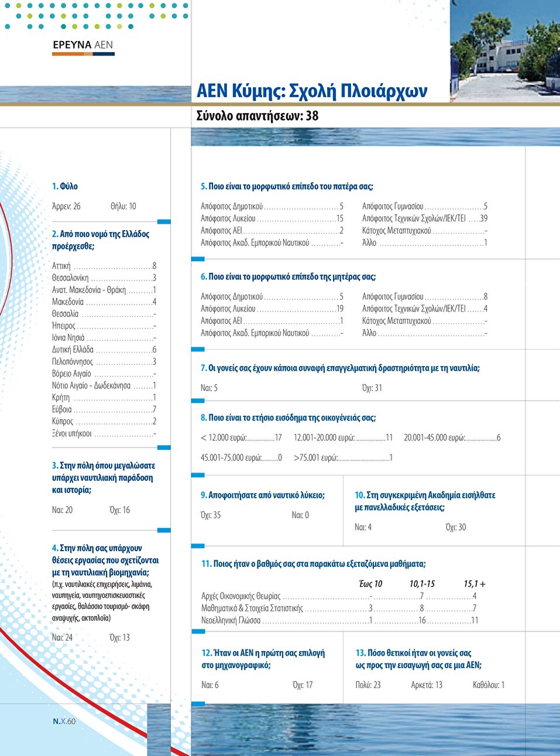Click income entry '< 12.000 ευρώ' 17
Screen dimensions: 560x756
point(242,437)
